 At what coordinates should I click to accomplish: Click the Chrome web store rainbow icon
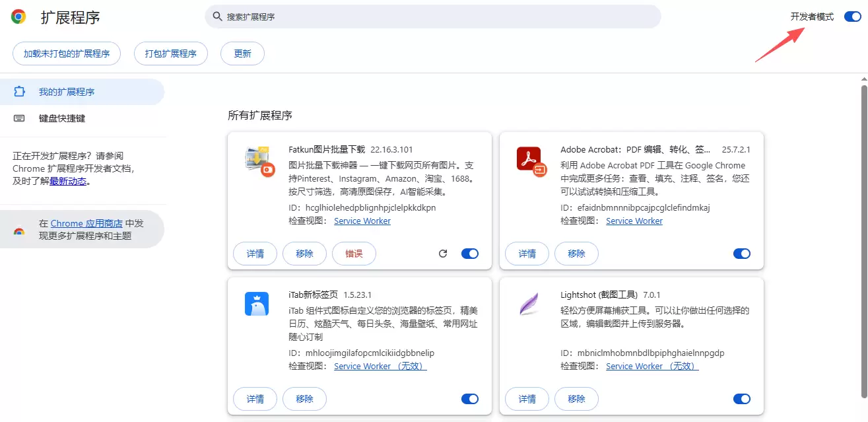(x=18, y=232)
